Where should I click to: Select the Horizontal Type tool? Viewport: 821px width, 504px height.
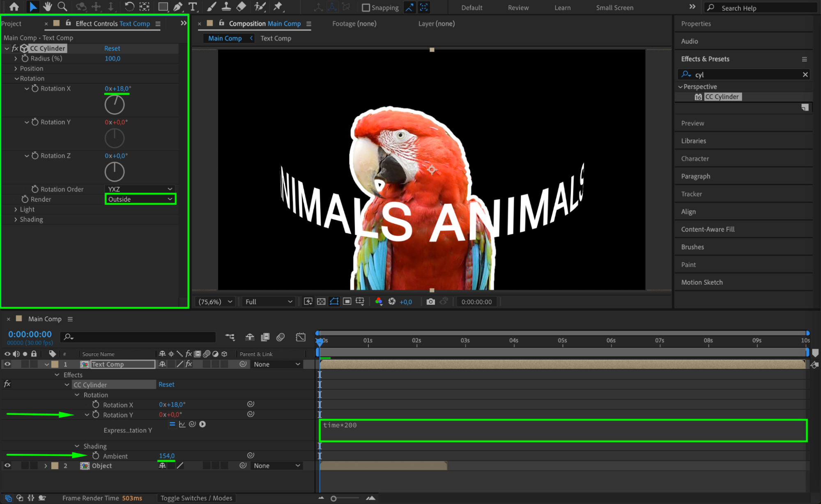click(x=192, y=7)
